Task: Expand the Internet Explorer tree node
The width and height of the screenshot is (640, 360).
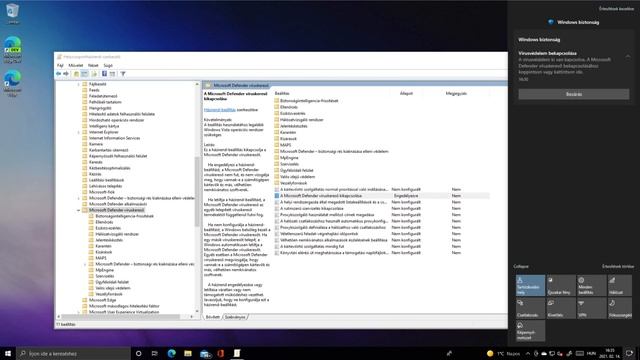Action: coord(78,132)
